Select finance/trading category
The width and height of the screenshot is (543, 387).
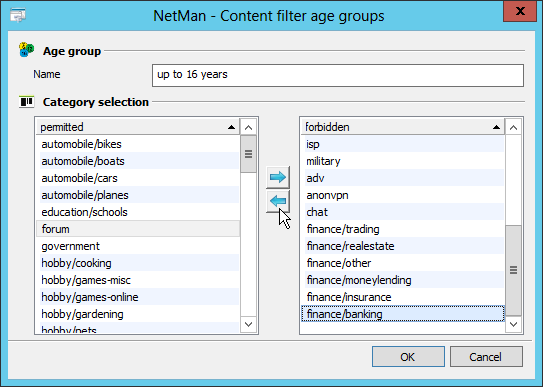[403, 229]
